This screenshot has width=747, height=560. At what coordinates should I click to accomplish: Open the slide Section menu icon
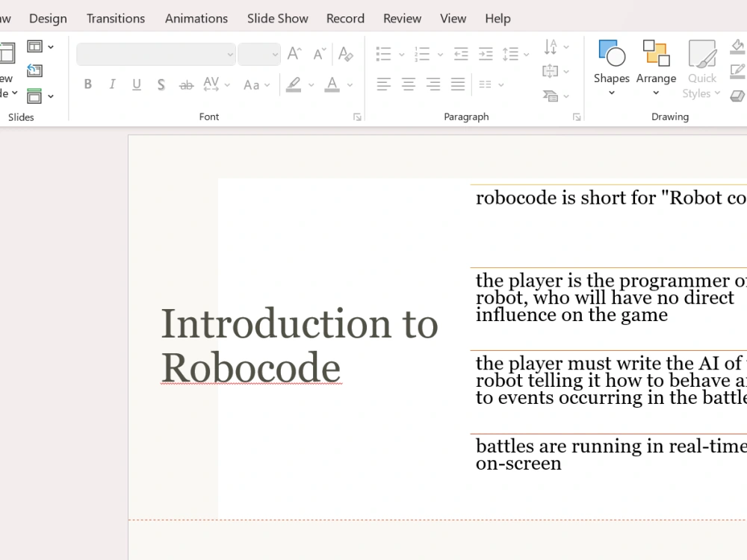(x=34, y=96)
